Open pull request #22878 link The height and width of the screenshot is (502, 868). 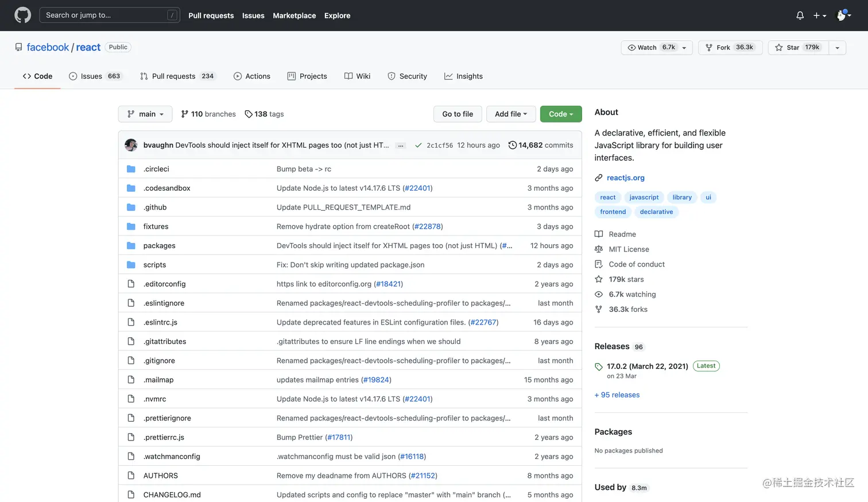(x=428, y=226)
